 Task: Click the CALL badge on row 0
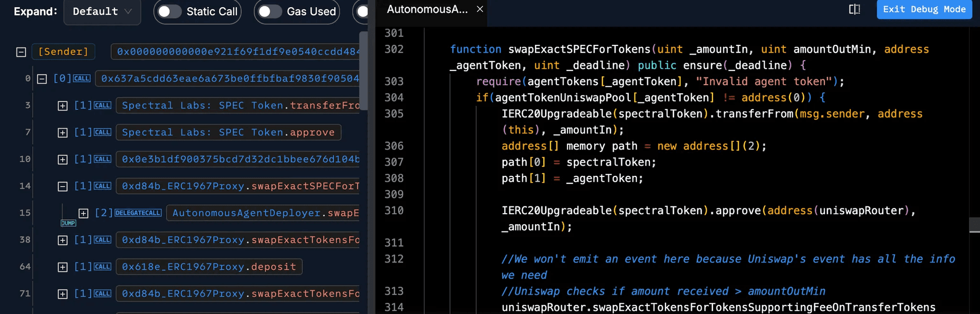82,78
